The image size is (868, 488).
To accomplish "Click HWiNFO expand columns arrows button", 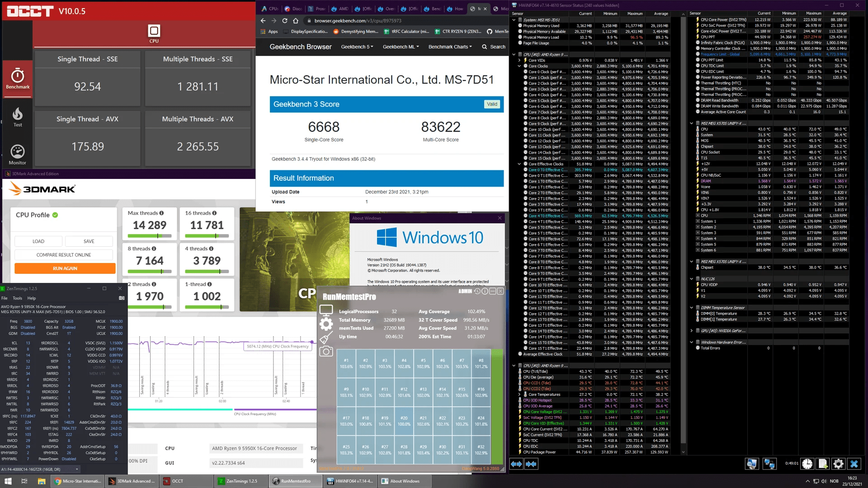I will (516, 464).
